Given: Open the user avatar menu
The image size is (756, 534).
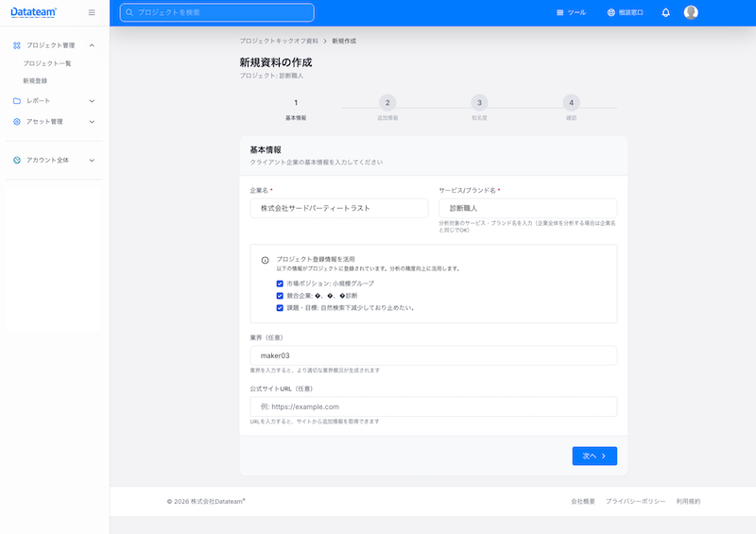Looking at the screenshot, I should point(691,12).
